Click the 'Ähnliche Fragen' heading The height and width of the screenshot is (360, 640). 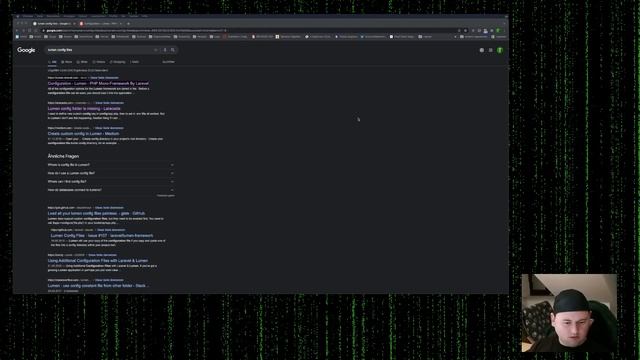(x=63, y=156)
